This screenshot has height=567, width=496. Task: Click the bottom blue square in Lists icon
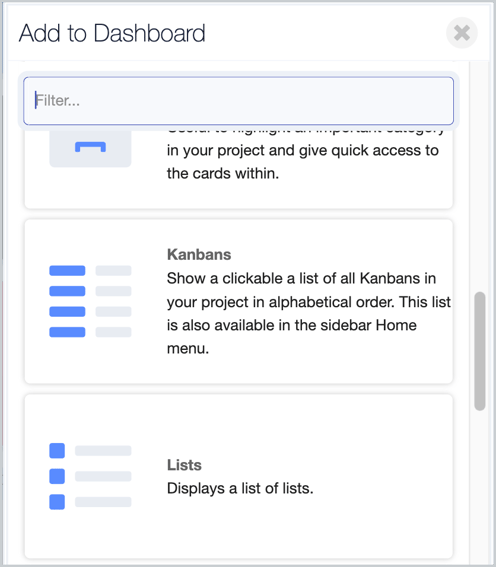click(57, 502)
